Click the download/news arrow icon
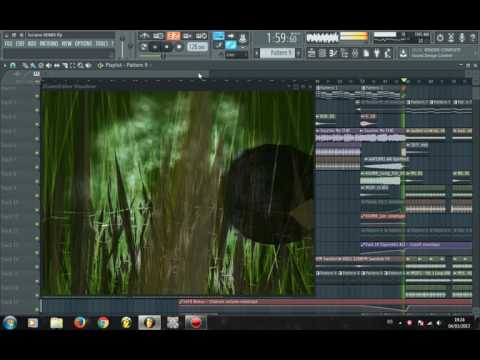 click(403, 53)
